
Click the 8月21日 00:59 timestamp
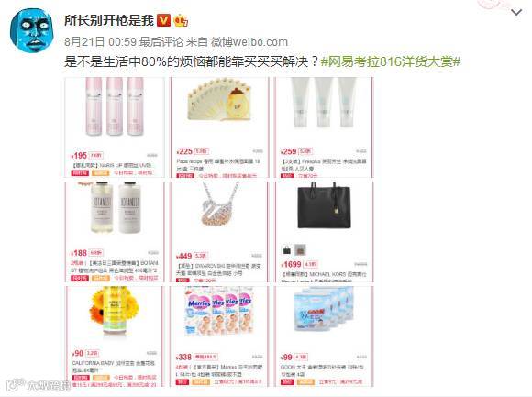(x=100, y=42)
